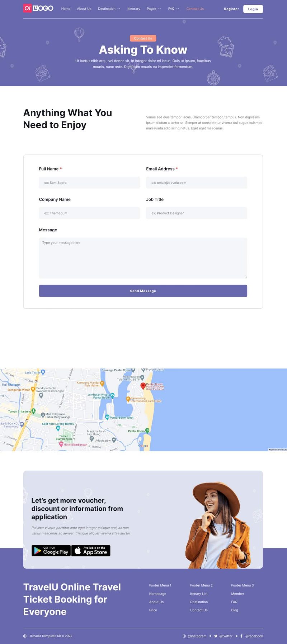
Task: Open the Twitter social link
Action: click(x=224, y=636)
